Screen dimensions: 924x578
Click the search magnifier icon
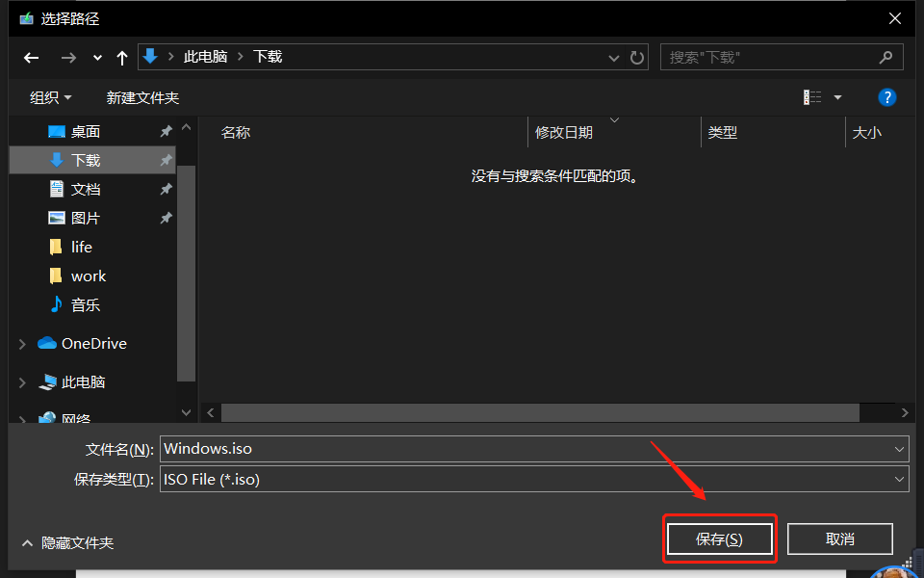tap(885, 57)
